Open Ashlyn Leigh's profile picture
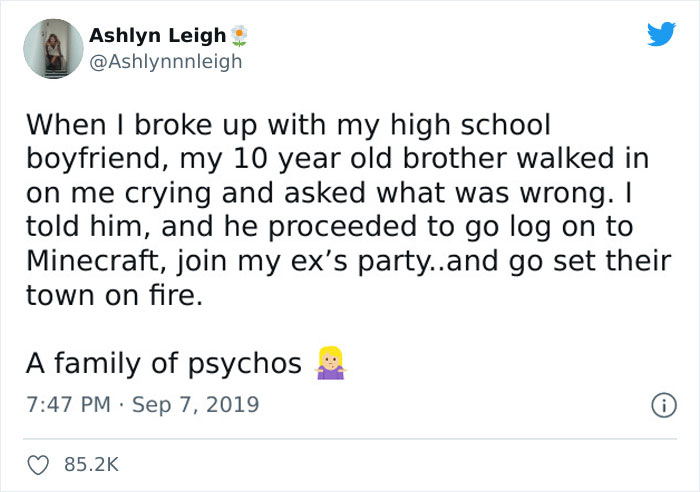 point(53,49)
